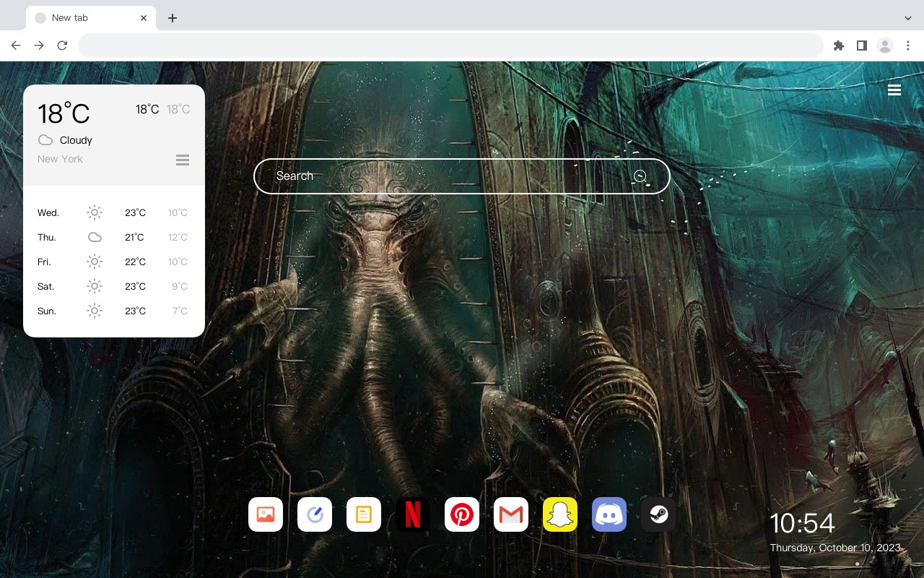The height and width of the screenshot is (578, 924).
Task: Click the New York location label
Action: click(60, 159)
